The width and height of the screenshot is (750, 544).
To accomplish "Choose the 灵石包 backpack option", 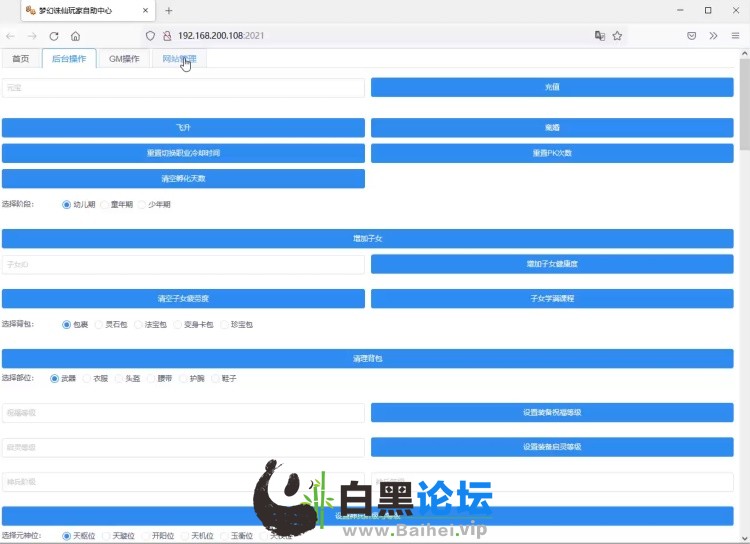I will 111,324.
